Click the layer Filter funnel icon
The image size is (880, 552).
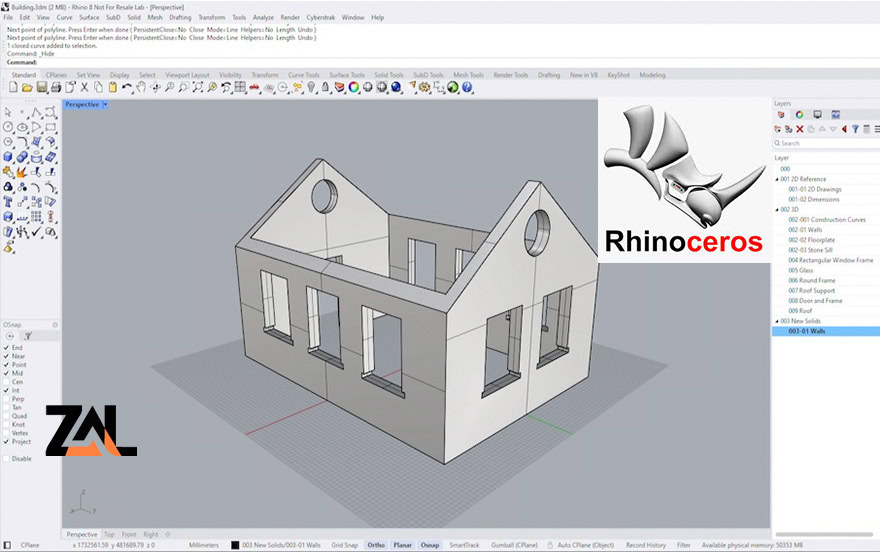pos(856,129)
